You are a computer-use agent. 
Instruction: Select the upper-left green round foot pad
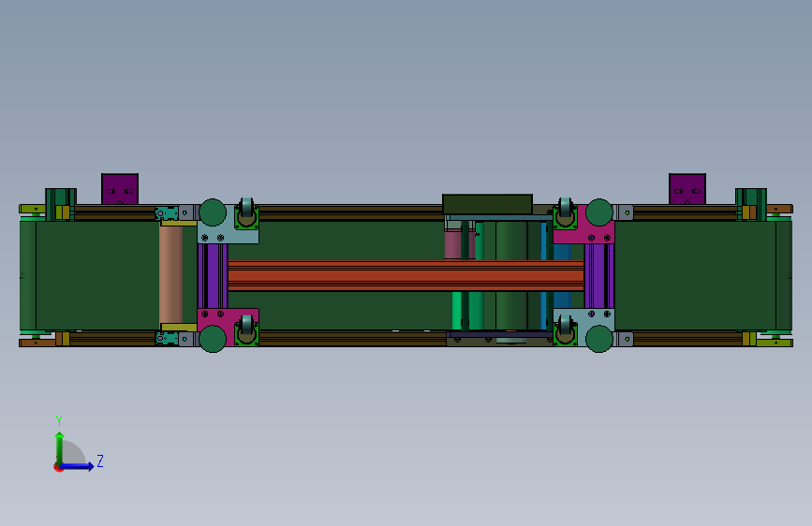point(213,212)
